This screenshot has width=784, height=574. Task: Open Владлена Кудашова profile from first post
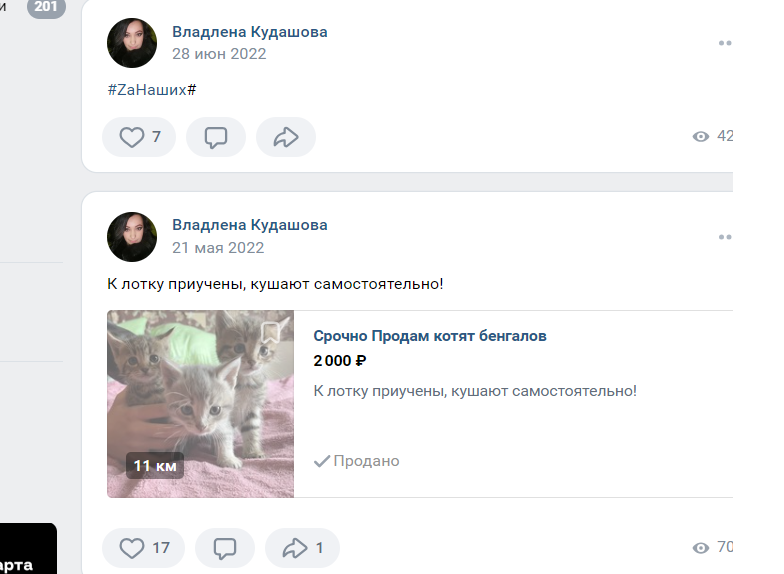[250, 32]
